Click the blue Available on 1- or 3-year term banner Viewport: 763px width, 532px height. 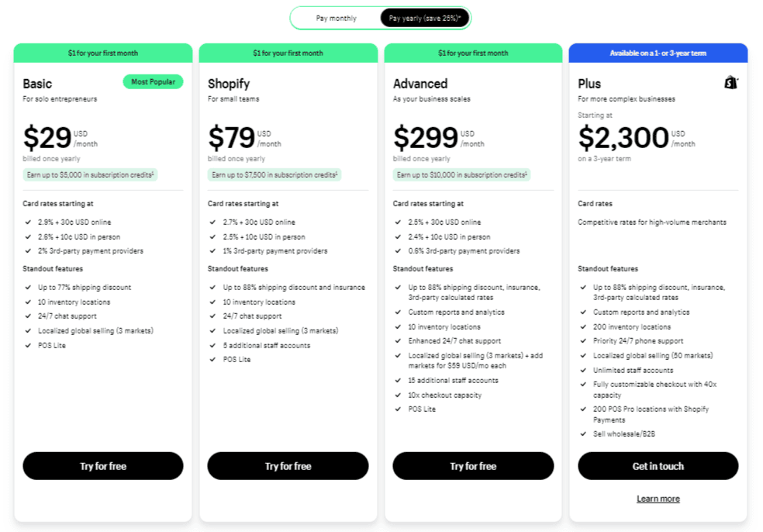point(658,53)
